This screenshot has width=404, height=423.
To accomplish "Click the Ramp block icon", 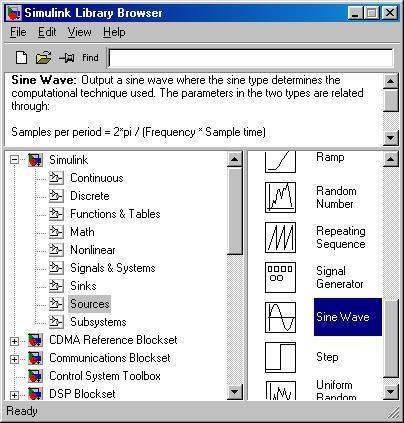I will coord(280,162).
